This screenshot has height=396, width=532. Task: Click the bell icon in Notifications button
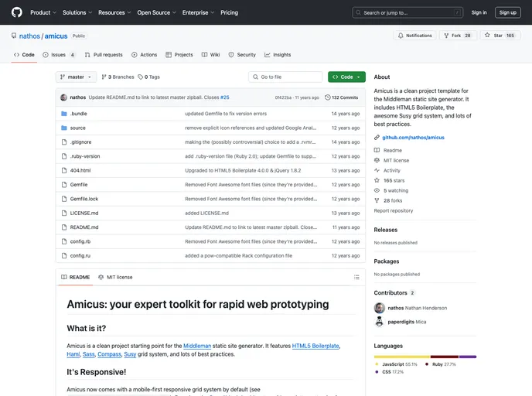click(x=401, y=36)
